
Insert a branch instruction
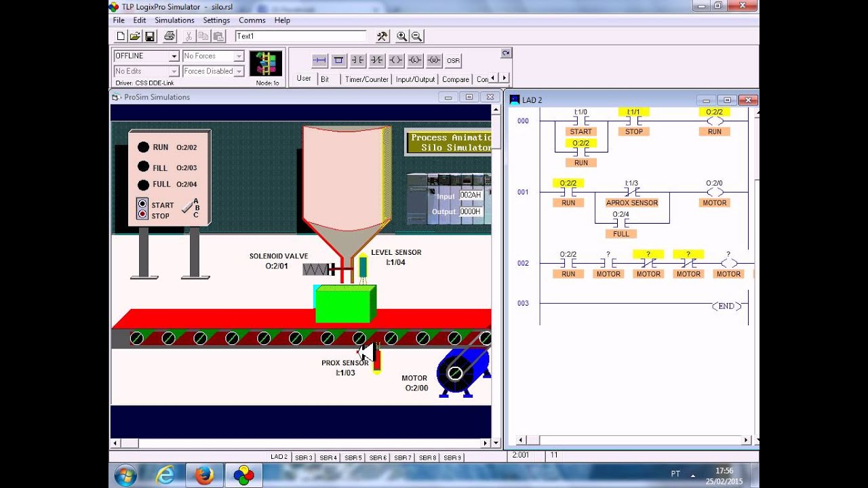338,60
